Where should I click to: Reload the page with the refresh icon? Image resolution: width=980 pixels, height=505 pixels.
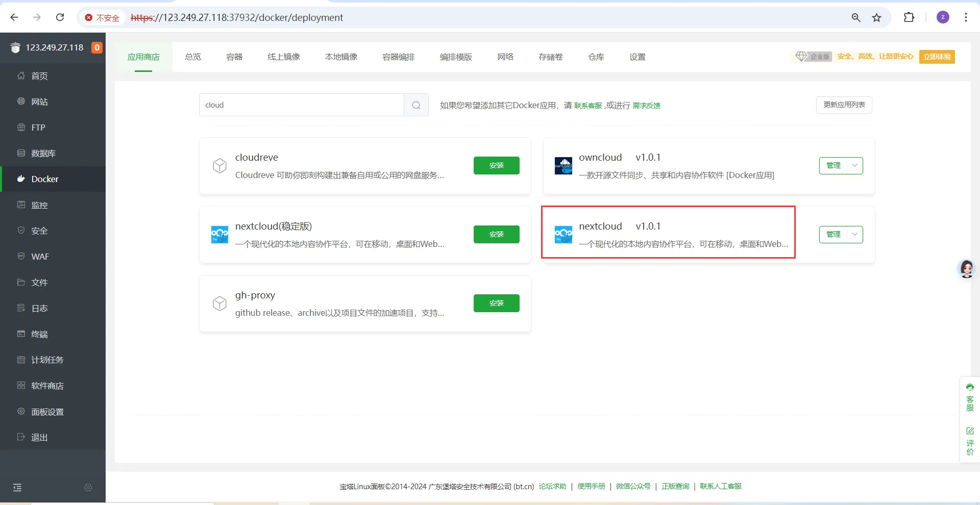click(x=60, y=17)
